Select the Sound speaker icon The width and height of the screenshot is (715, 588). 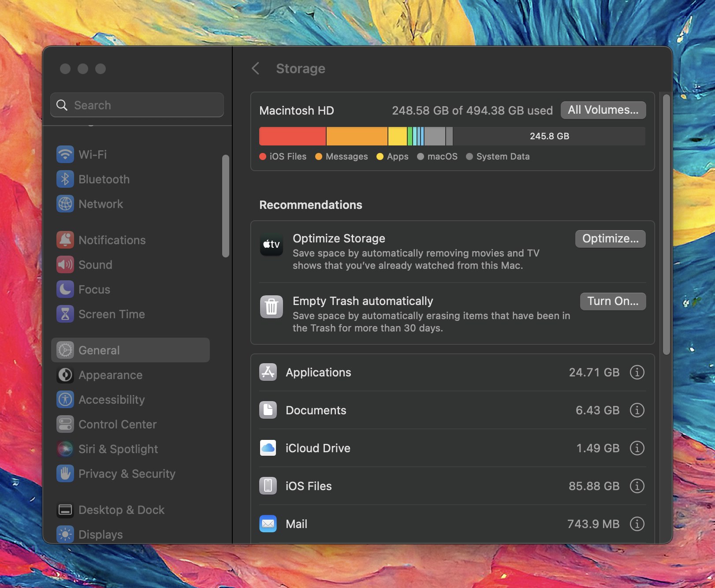click(65, 264)
